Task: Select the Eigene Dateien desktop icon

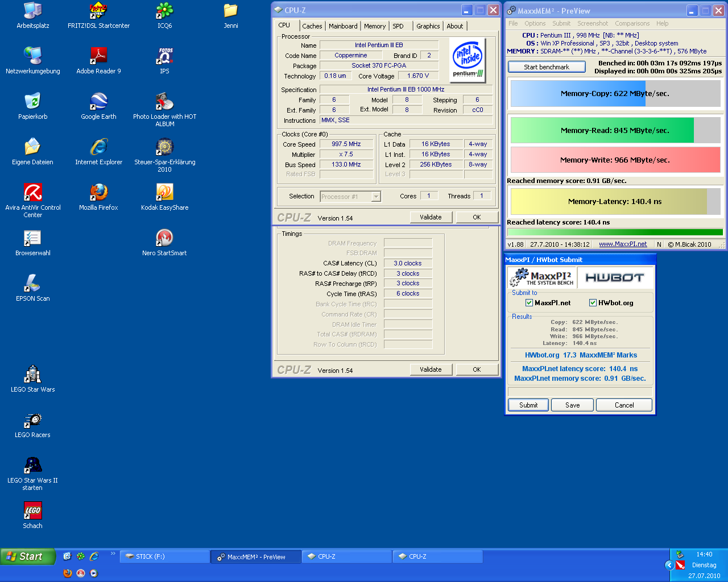Action: point(32,152)
